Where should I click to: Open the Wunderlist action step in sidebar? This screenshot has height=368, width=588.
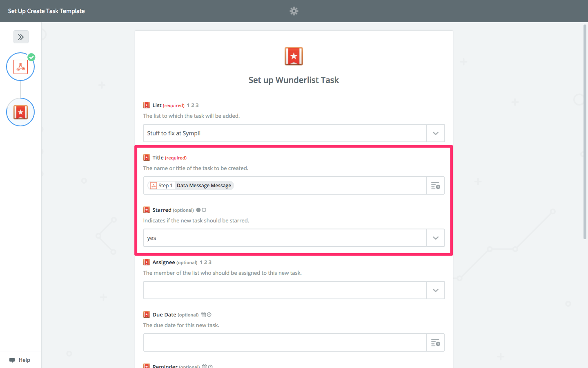20,112
